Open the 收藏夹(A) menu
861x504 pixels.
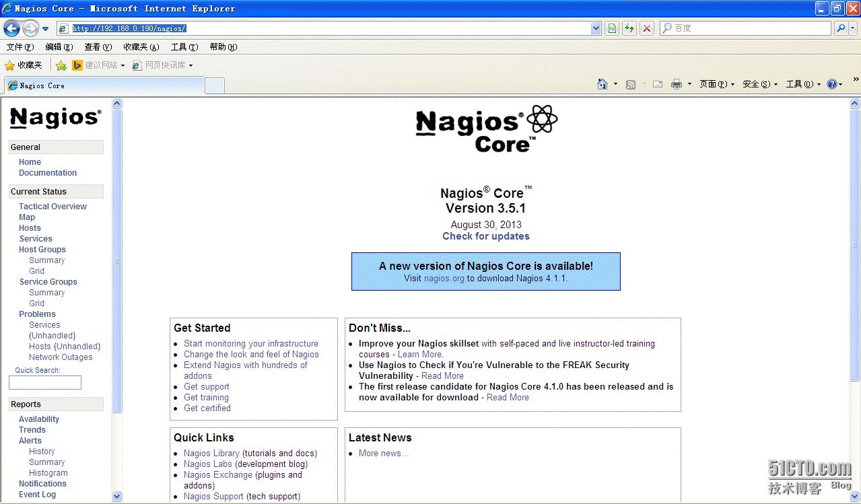coord(141,47)
